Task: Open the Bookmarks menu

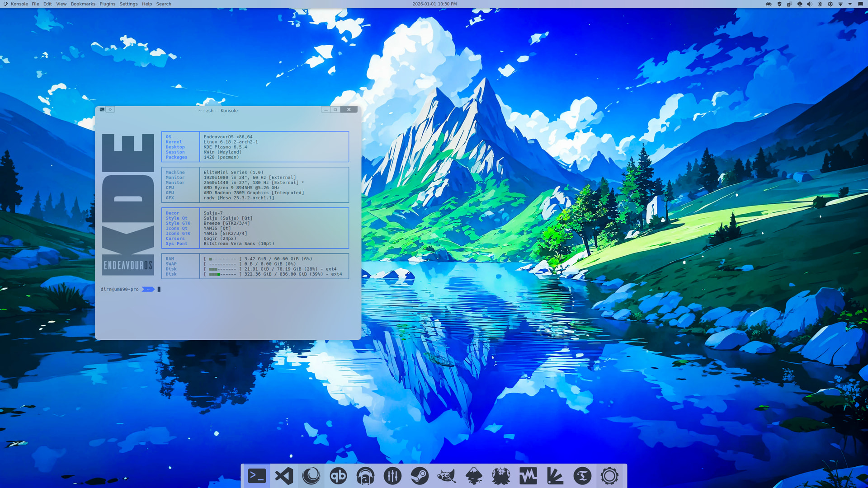Action: [x=83, y=4]
